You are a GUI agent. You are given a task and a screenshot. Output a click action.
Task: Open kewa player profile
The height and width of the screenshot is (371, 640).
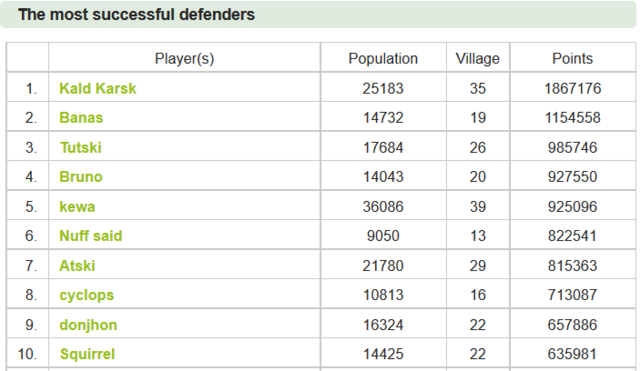tap(77, 207)
